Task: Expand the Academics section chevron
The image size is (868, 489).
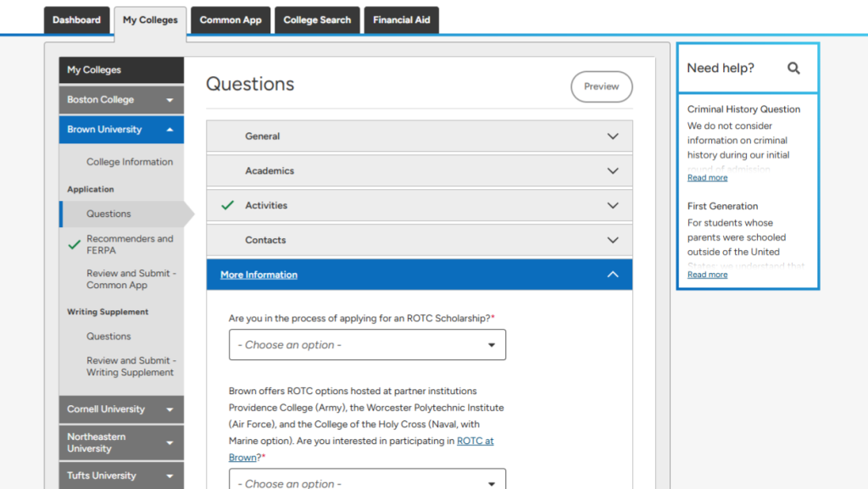Action: pos(613,171)
